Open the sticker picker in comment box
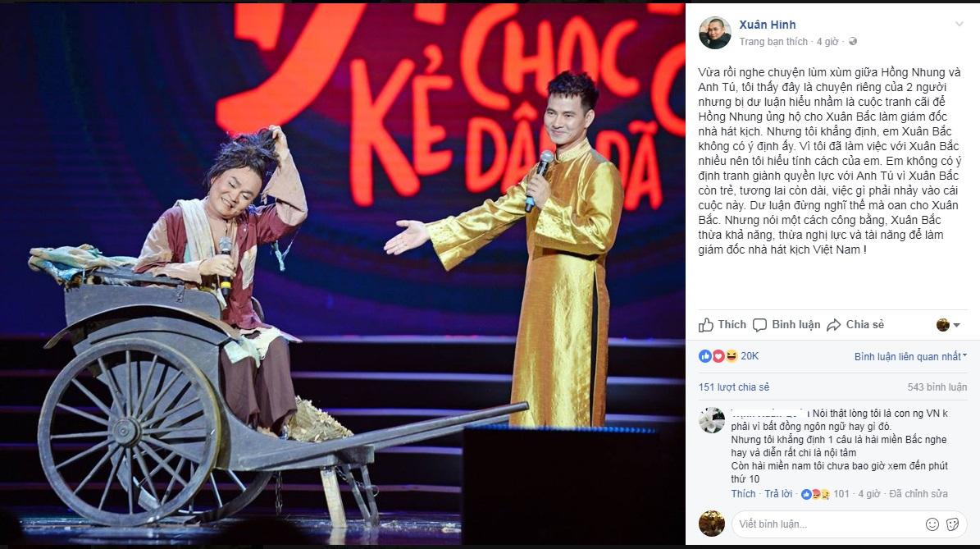This screenshot has width=980, height=549. (952, 524)
